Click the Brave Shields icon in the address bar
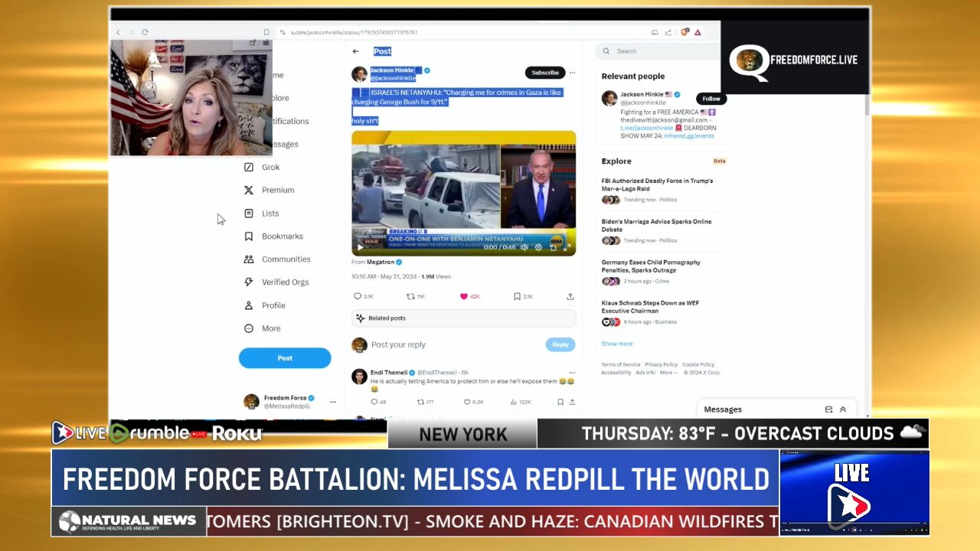Image resolution: width=980 pixels, height=551 pixels. (x=684, y=32)
